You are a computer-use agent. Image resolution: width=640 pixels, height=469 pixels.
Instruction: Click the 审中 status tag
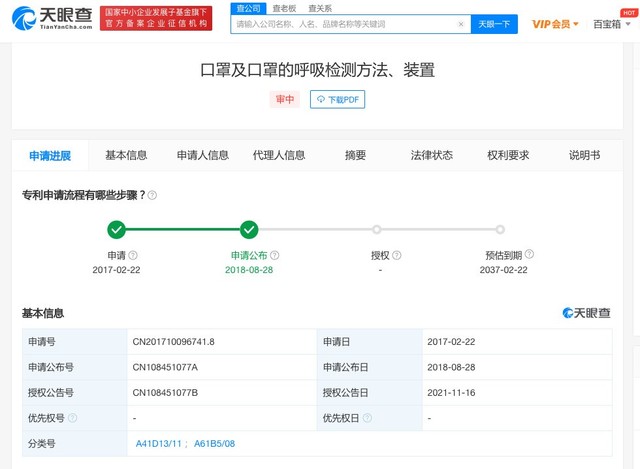tap(284, 99)
